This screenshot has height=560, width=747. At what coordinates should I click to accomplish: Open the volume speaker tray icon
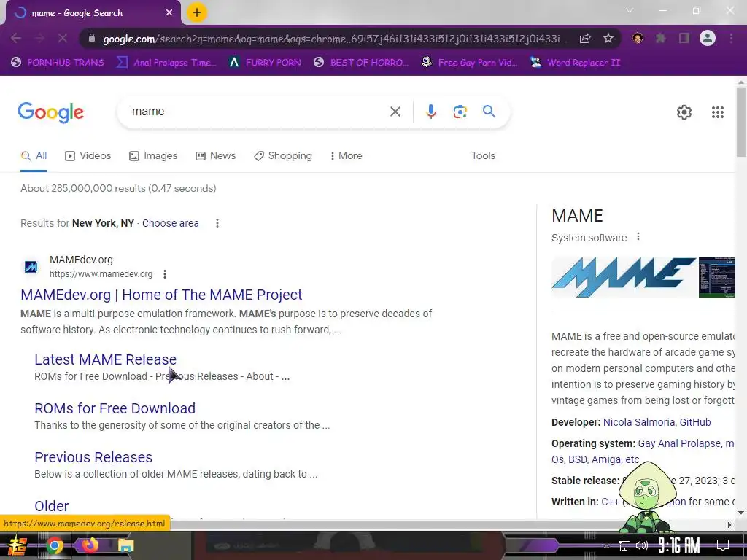click(x=642, y=545)
